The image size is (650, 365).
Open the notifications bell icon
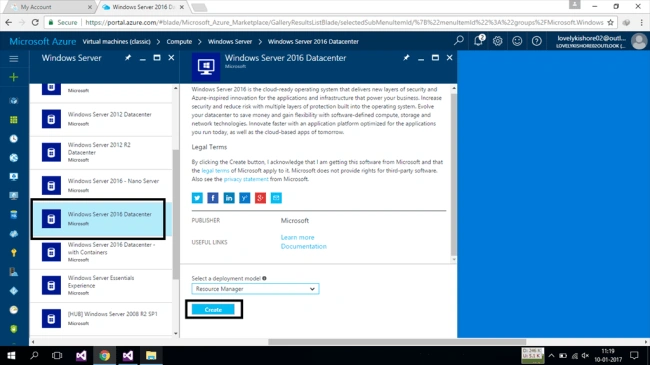pos(478,41)
